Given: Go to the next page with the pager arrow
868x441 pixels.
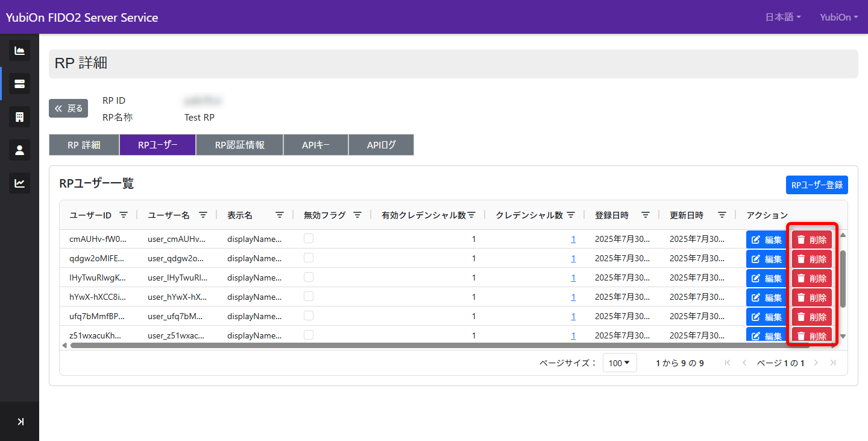Looking at the screenshot, I should pos(816,363).
